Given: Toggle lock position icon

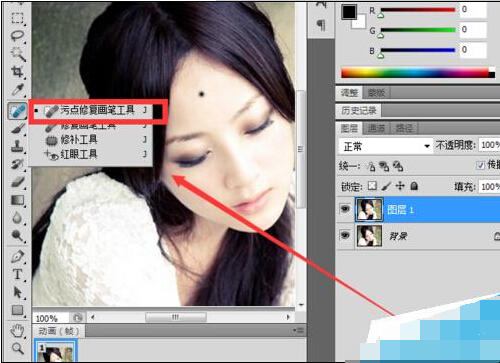Looking at the screenshot, I should (400, 186).
